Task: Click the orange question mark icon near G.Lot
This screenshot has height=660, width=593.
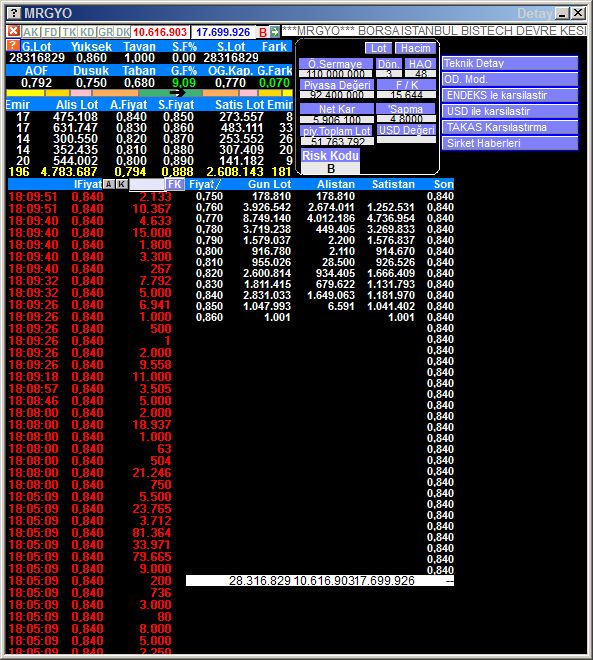Action: [13, 46]
